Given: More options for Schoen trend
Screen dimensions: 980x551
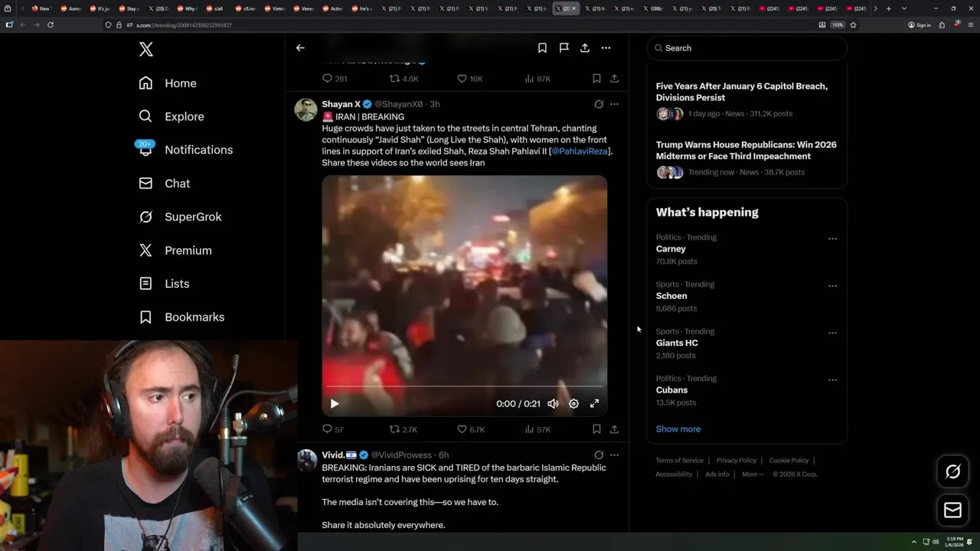Looking at the screenshot, I should click(x=832, y=286).
